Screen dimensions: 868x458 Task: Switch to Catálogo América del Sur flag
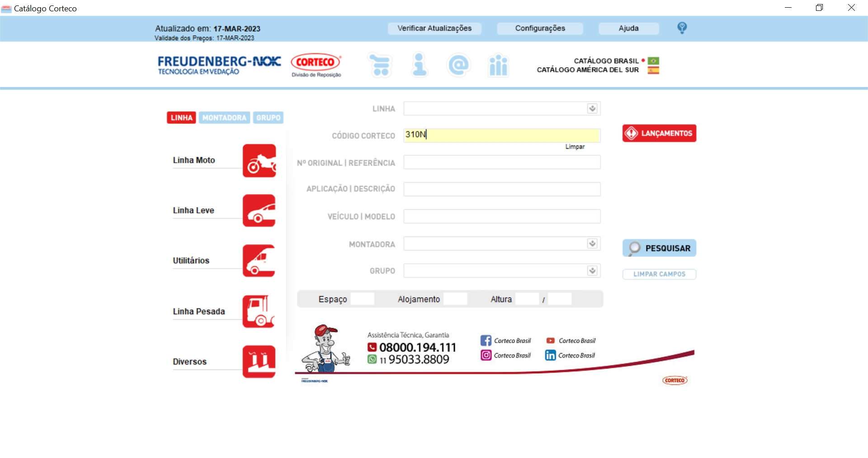(x=653, y=70)
